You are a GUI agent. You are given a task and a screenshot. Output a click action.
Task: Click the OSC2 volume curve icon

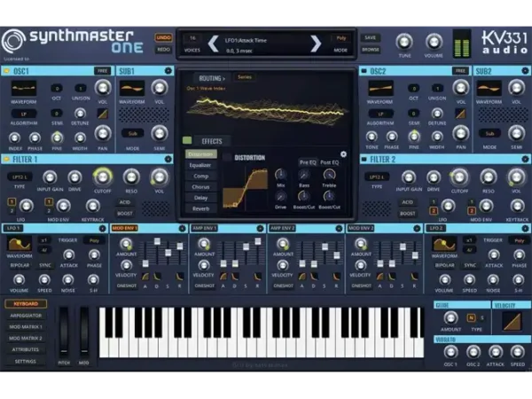coord(460,113)
